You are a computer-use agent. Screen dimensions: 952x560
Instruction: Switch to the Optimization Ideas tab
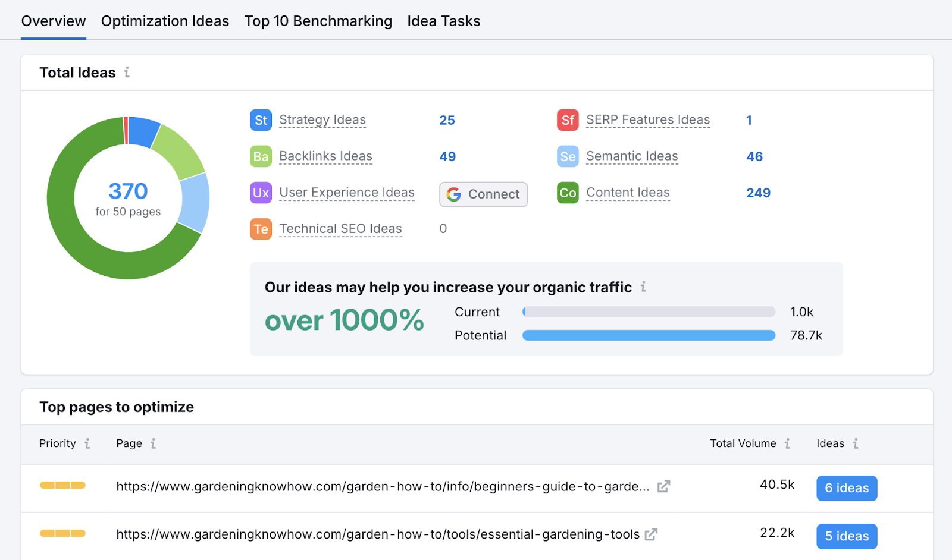[x=165, y=21]
